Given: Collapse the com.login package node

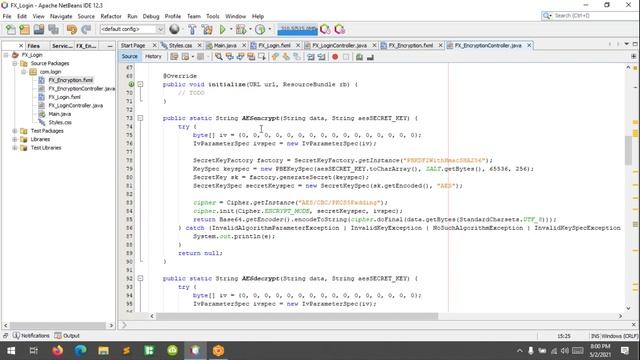Looking at the screenshot, I should point(24,72).
